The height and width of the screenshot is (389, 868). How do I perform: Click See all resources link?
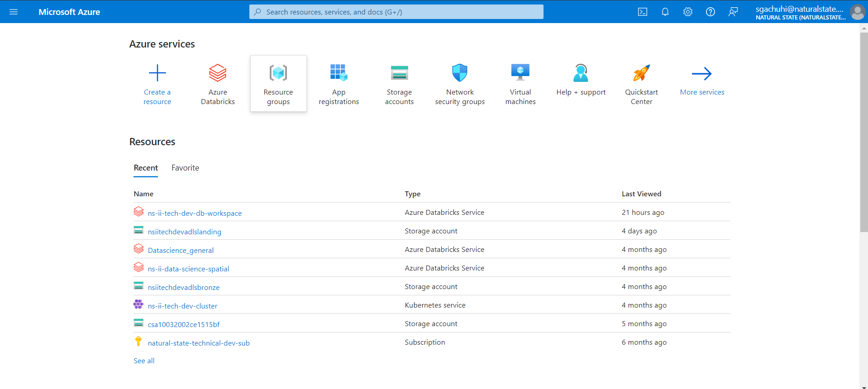(x=144, y=361)
